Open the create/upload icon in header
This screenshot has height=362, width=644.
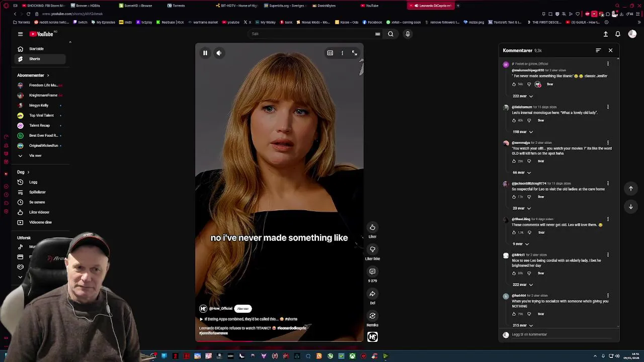click(606, 34)
